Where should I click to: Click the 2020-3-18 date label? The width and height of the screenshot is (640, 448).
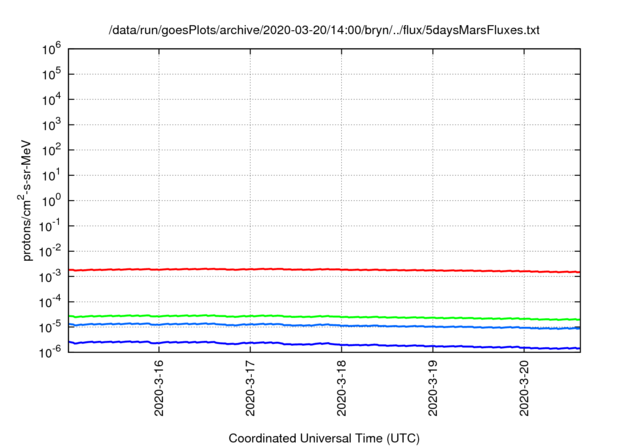point(342,388)
